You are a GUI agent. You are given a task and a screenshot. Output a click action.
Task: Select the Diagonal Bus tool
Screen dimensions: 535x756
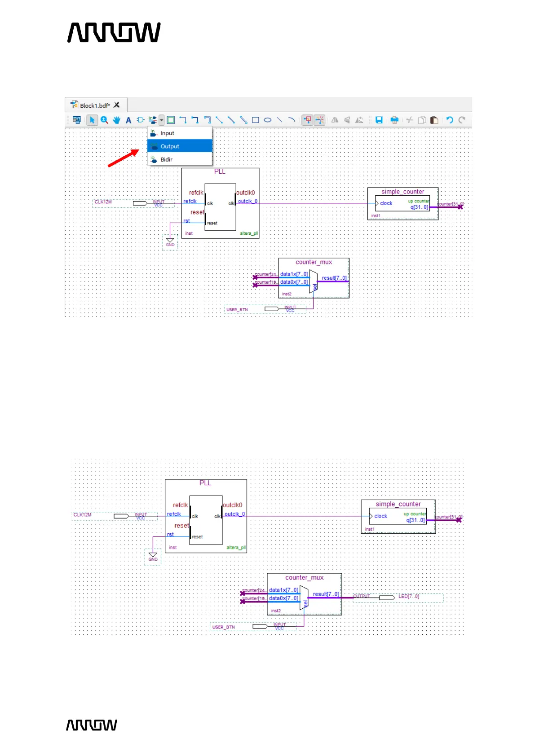231,120
